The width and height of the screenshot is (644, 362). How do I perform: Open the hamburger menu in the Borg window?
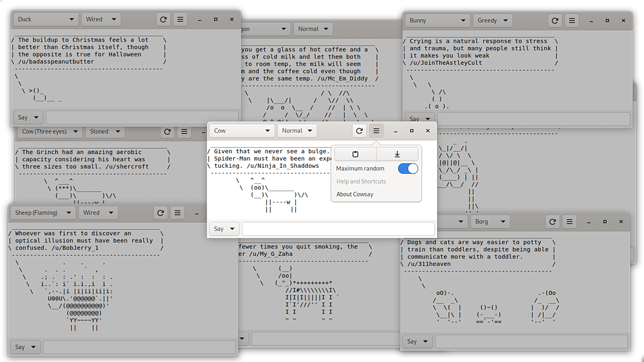coord(569,222)
